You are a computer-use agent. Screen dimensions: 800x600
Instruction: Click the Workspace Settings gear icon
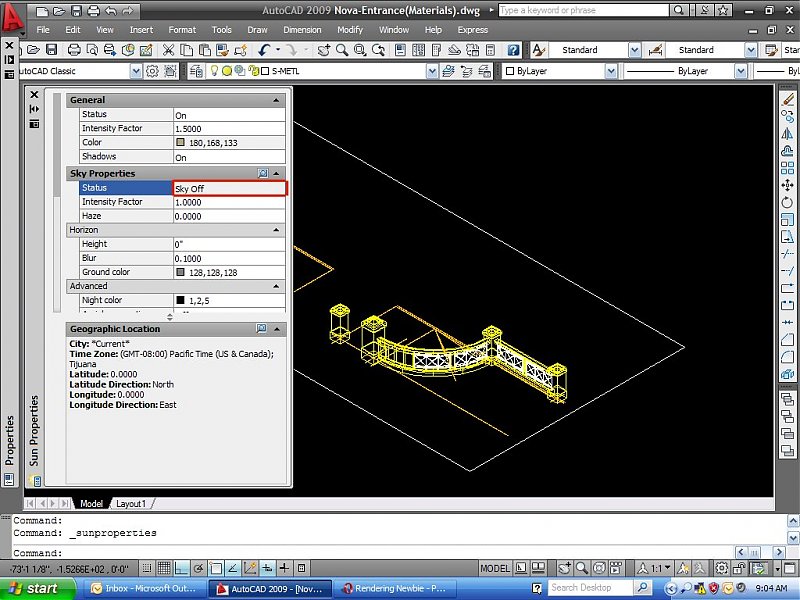[x=152, y=71]
